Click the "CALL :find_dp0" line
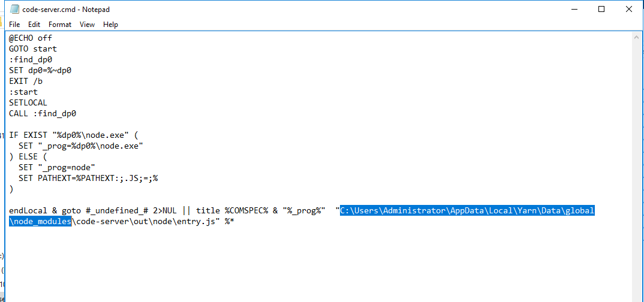Viewport: 644px width, 302px height. (43, 113)
